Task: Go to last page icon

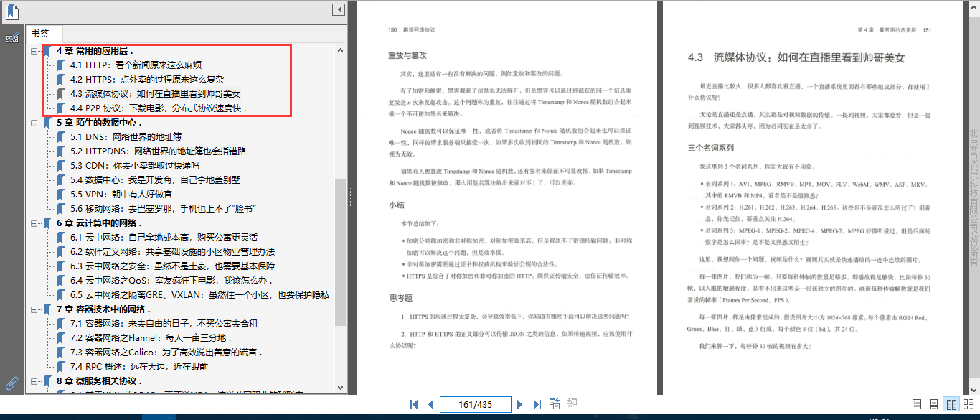Action: pos(537,404)
